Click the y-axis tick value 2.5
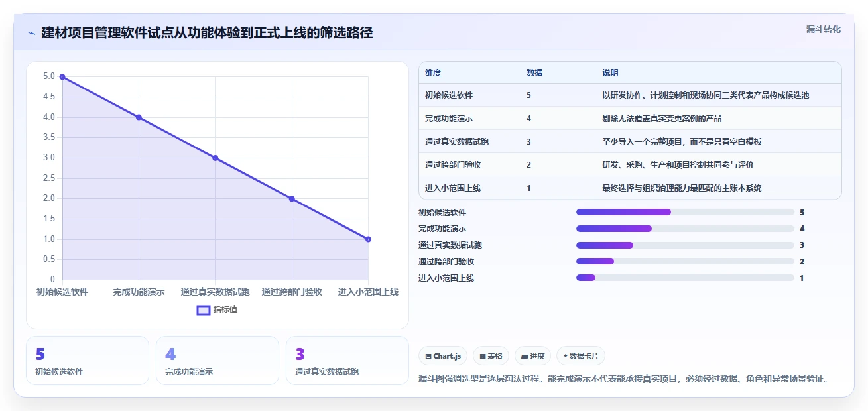 (49, 178)
